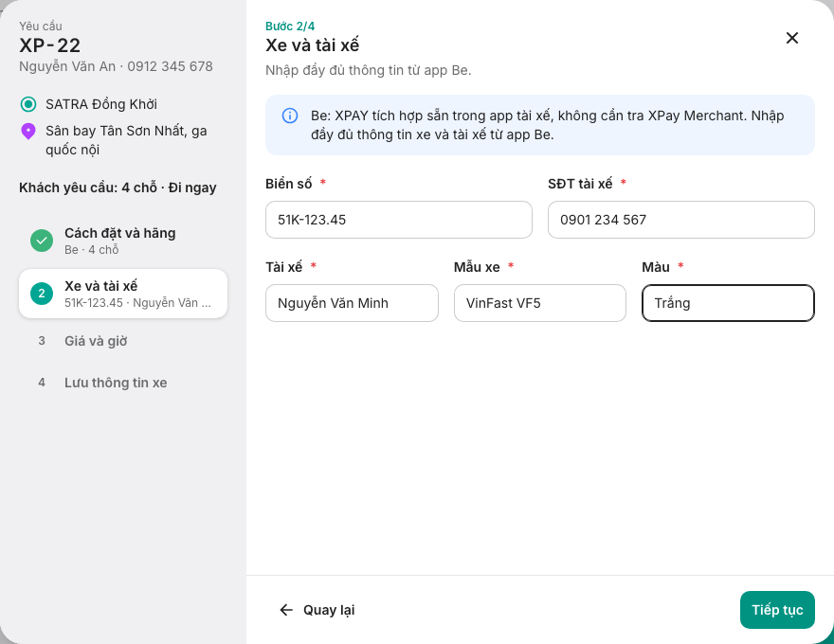Click the Be XPAY info notice text

(x=548, y=125)
